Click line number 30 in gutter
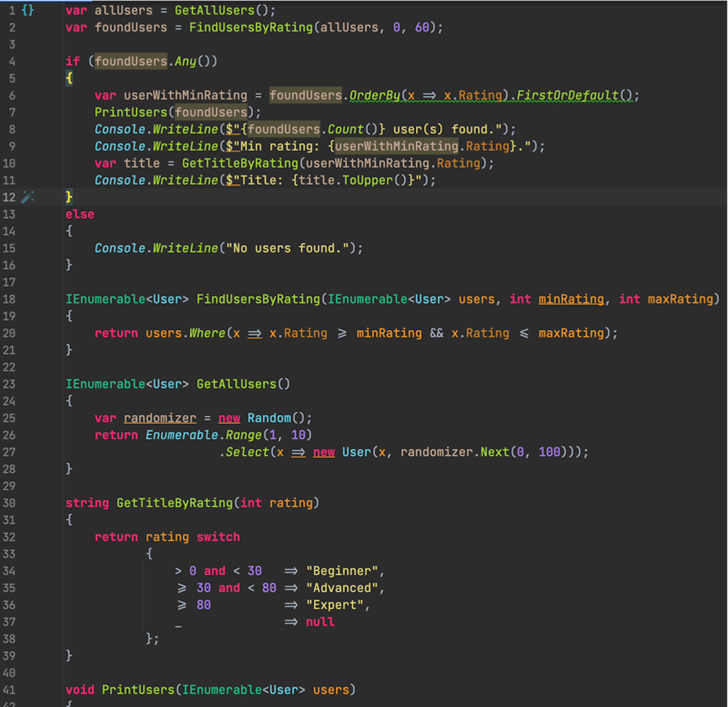The width and height of the screenshot is (728, 707). click(9, 503)
